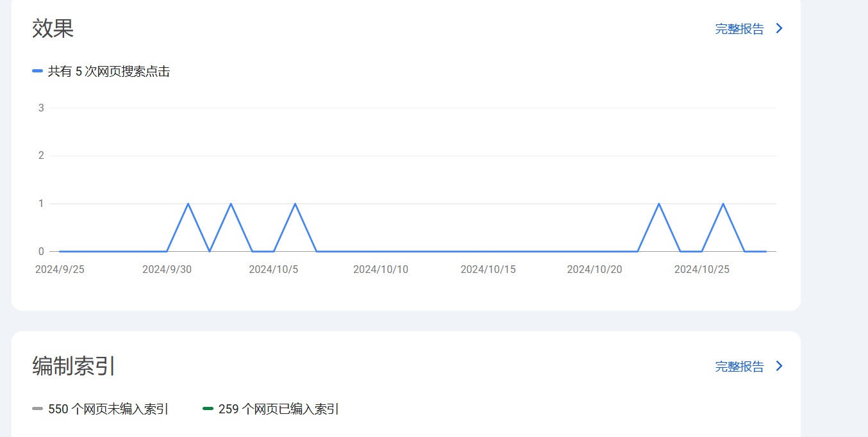This screenshot has height=437, width=868.
Task: Open the full report for 编制索引
Action: (739, 367)
